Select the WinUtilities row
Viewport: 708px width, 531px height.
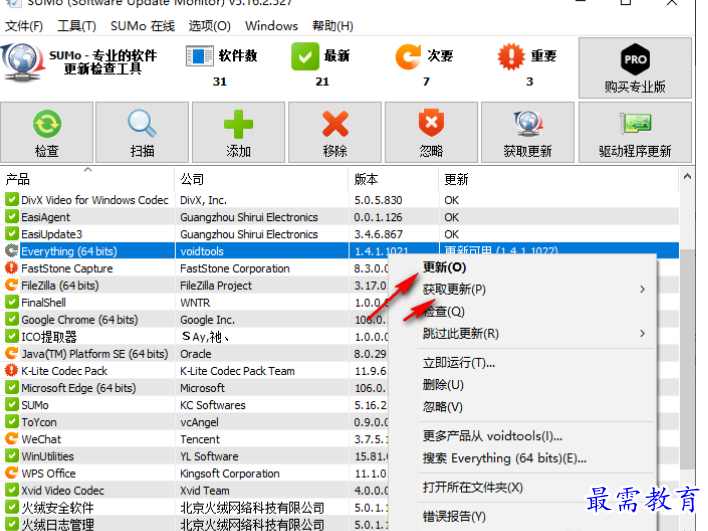coord(195,456)
